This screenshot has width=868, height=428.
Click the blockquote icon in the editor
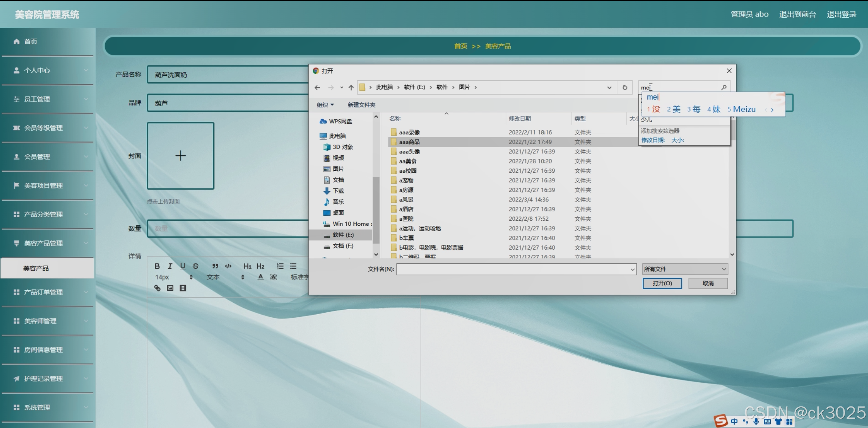pos(215,266)
